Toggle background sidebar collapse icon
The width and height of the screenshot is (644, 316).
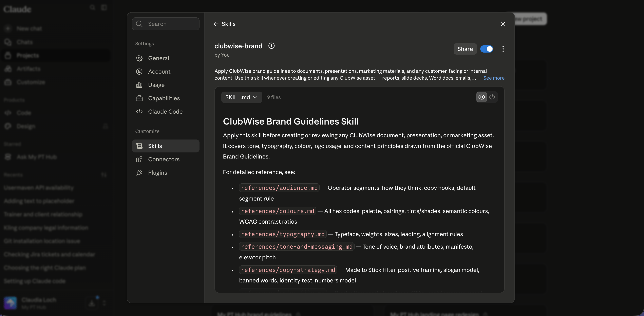[104, 7]
